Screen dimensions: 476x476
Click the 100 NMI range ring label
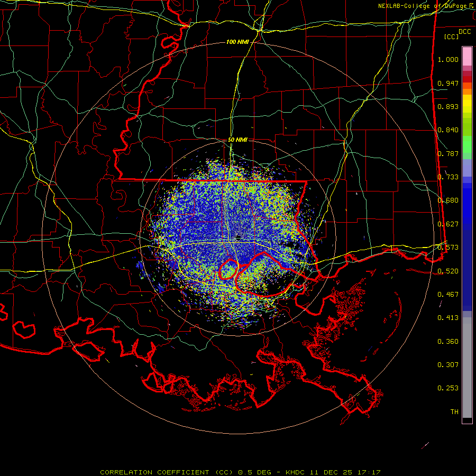tap(237, 42)
